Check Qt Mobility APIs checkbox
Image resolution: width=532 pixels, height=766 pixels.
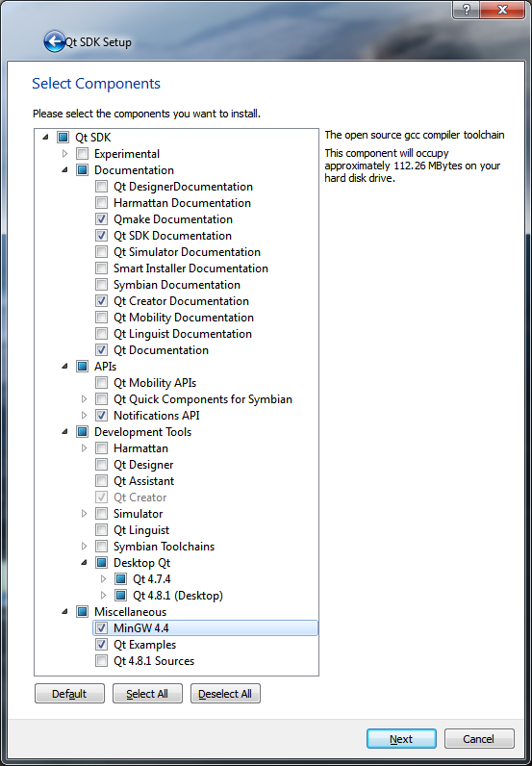[101, 383]
